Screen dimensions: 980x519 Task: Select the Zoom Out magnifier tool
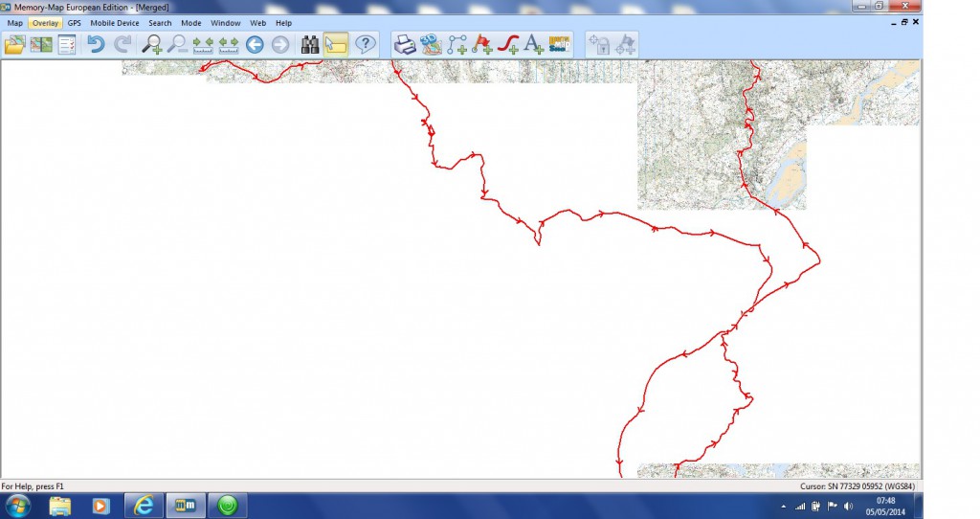click(177, 44)
